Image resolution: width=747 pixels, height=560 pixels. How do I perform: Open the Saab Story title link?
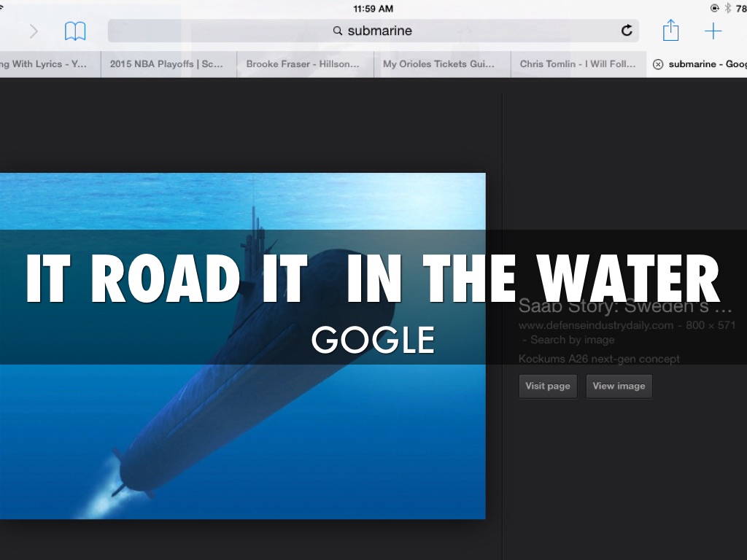point(625,306)
